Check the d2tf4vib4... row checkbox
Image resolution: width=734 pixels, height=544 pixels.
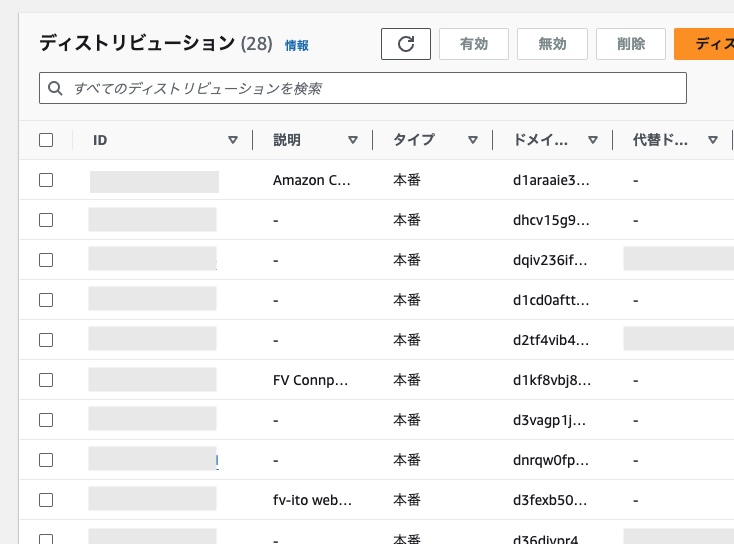(46, 340)
